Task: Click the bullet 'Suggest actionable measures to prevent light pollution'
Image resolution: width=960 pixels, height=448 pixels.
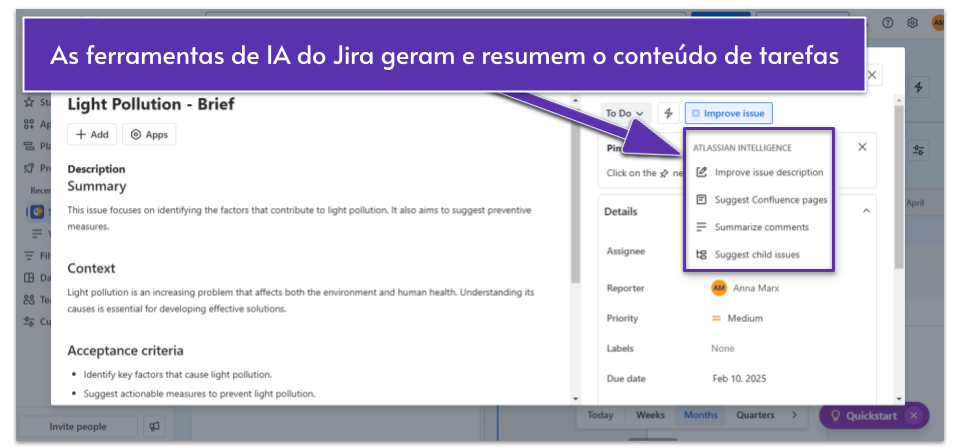Action: pos(200,394)
